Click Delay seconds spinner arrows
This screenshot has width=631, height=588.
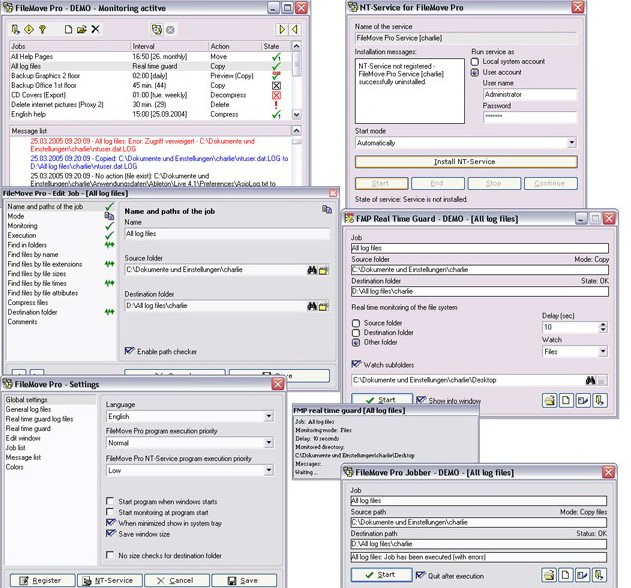coord(602,327)
